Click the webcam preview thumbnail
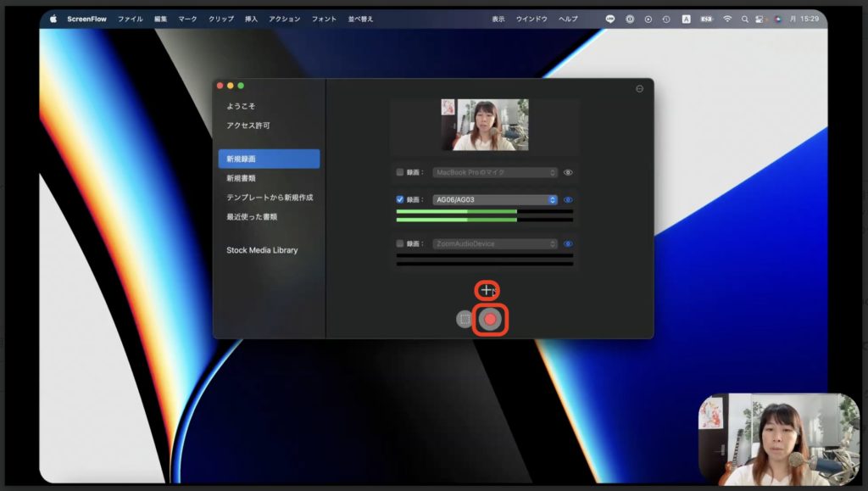The width and height of the screenshot is (868, 491). click(x=484, y=125)
